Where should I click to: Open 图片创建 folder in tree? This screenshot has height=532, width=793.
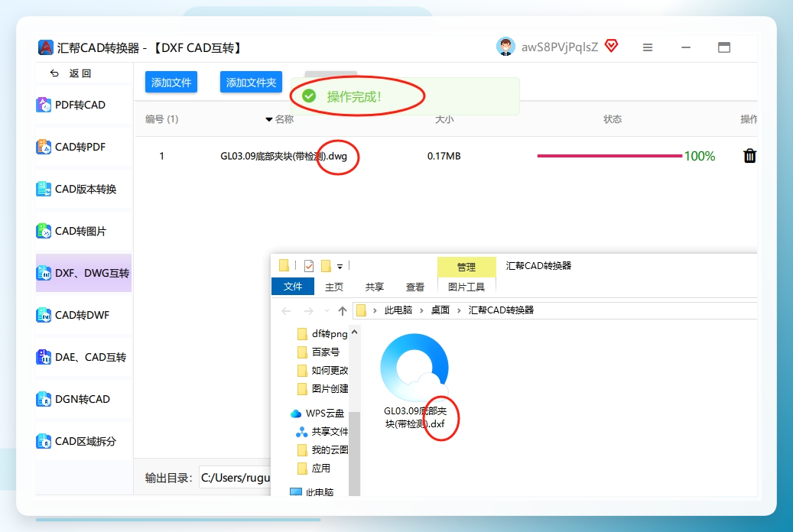(x=323, y=388)
